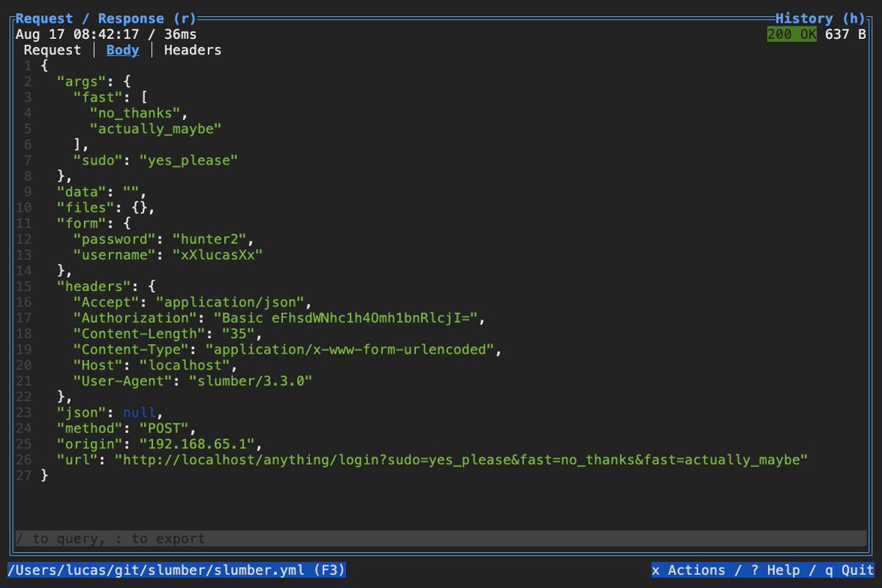Click the "password": "hunter2" line
882x588 pixels.
click(164, 239)
